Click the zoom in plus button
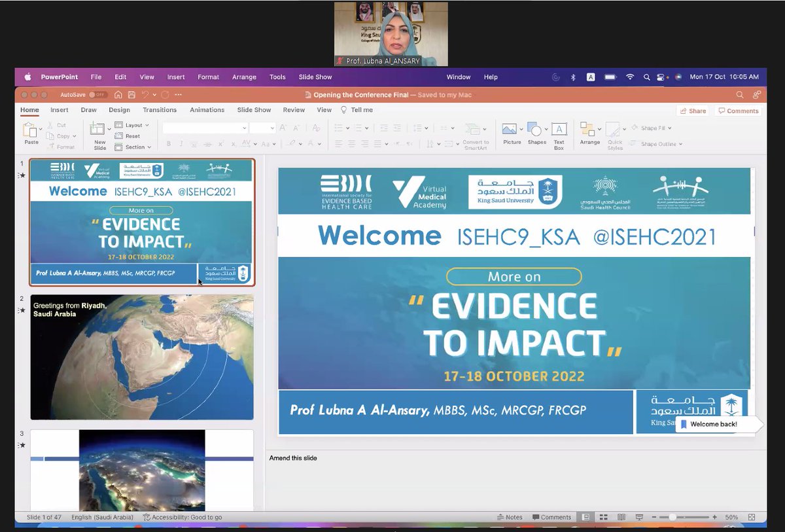 714,517
